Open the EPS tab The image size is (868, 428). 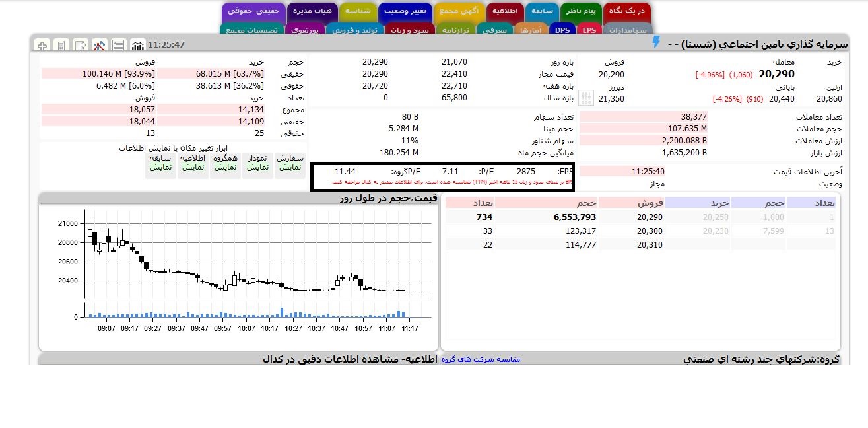pyautogui.click(x=589, y=30)
